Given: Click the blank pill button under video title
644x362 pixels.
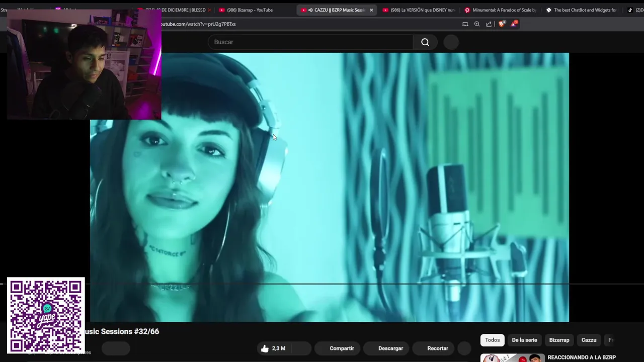Looking at the screenshot, I should point(116,348).
